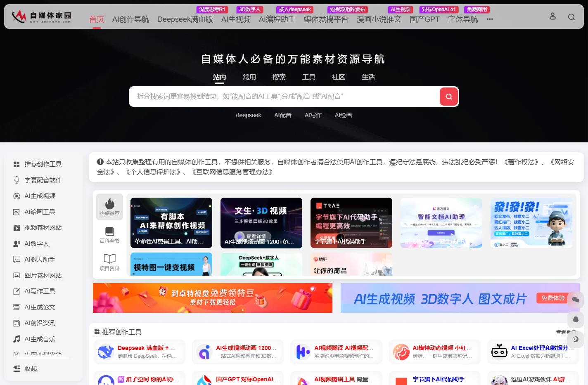The image size is (588, 385).
Task: Open 媒体发稿平台 menu item
Action: click(x=326, y=19)
